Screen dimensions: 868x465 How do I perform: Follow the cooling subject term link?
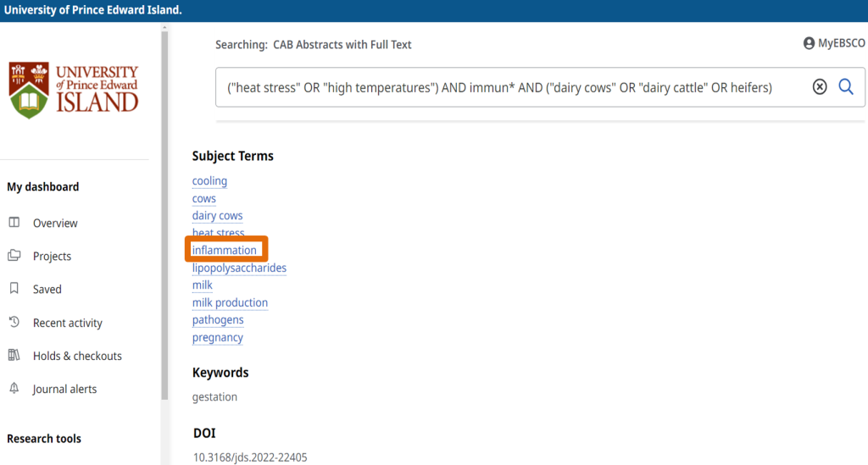click(x=209, y=181)
